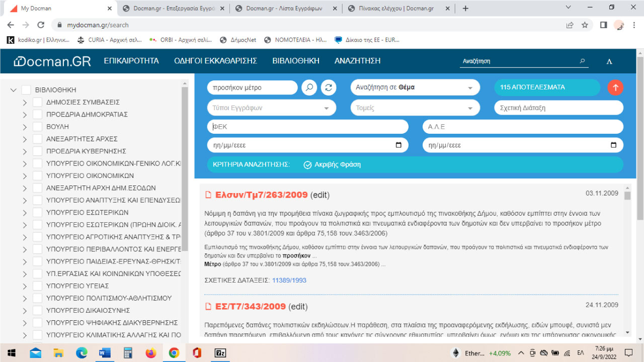Screen dimensions: 644x362
Task: Click inside the ΦΕΚ input field
Action: coord(307,126)
